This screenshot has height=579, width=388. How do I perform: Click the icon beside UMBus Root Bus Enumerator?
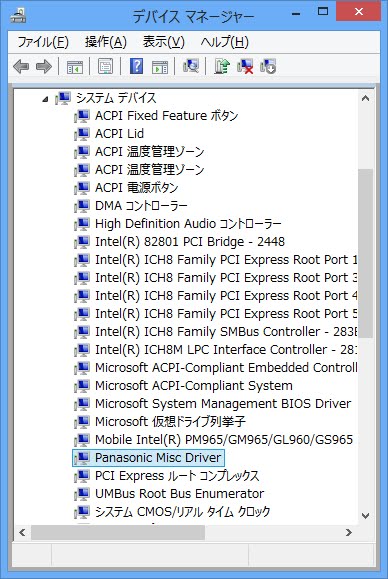(x=82, y=494)
